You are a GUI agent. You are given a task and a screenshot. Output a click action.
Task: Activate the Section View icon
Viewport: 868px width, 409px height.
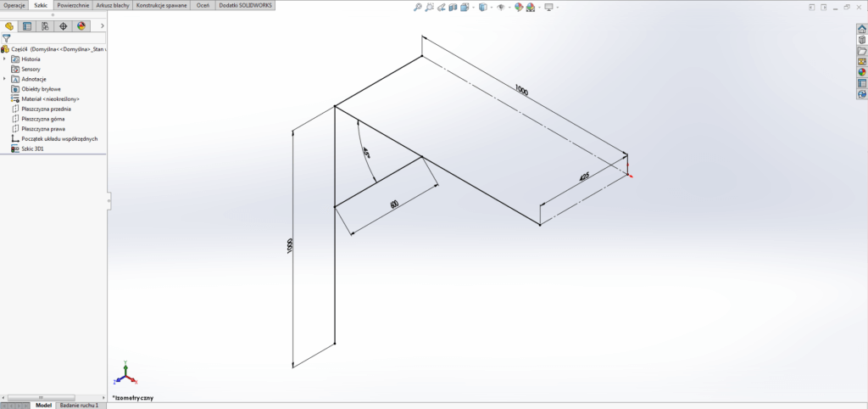pos(453,7)
